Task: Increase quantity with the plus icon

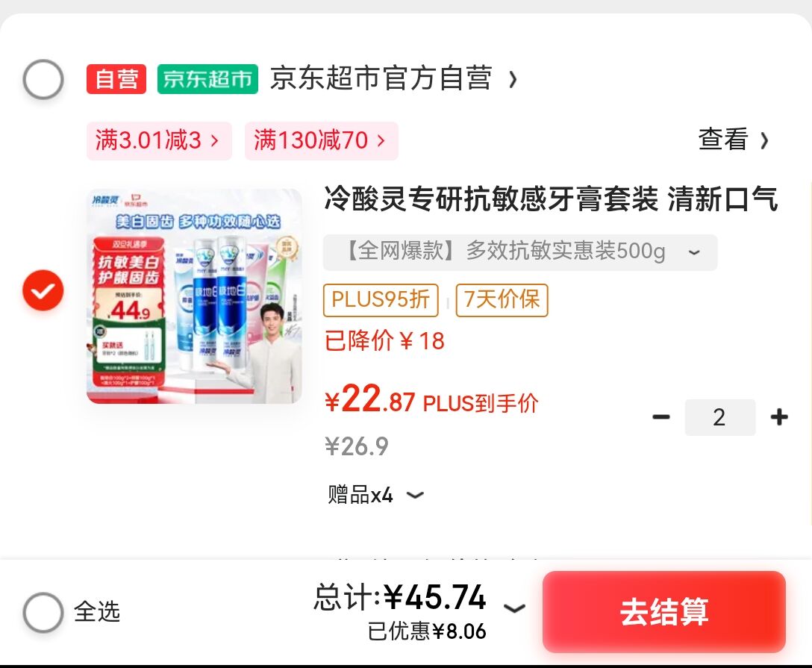Action: pos(779,417)
